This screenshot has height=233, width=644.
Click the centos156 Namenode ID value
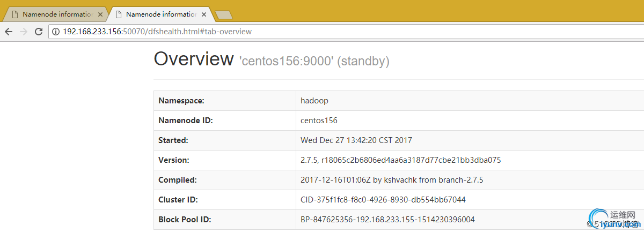click(319, 121)
